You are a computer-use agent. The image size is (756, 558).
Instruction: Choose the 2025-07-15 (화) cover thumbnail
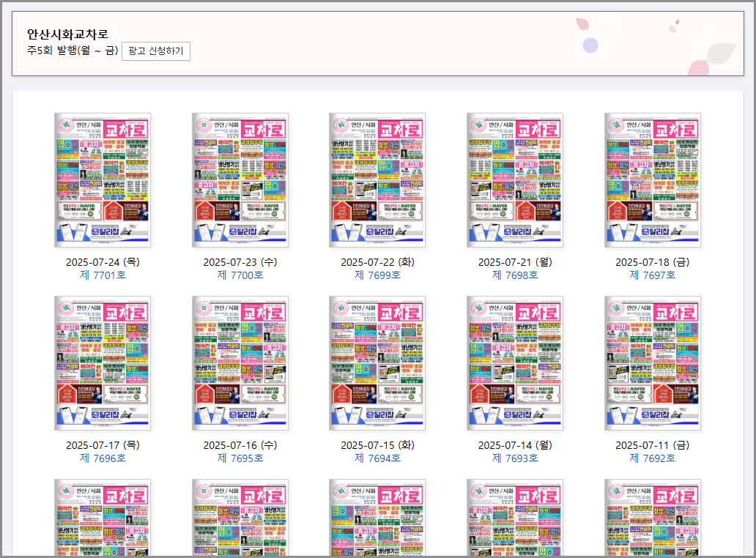pos(377,363)
